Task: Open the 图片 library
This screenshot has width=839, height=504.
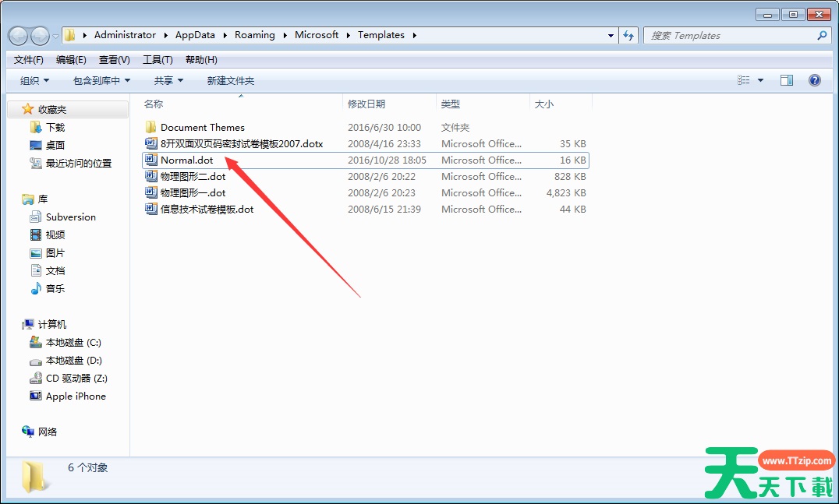Action: [x=55, y=253]
